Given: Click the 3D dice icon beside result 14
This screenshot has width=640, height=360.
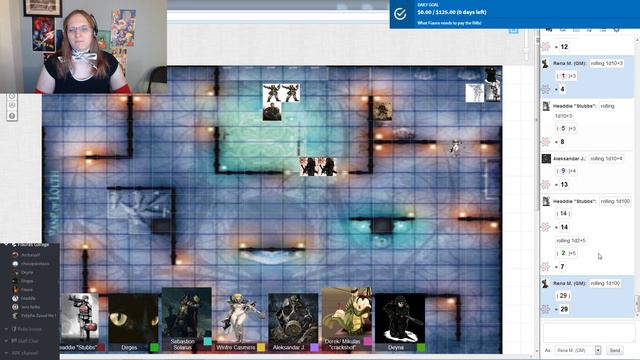Looking at the screenshot, I should [x=546, y=227].
